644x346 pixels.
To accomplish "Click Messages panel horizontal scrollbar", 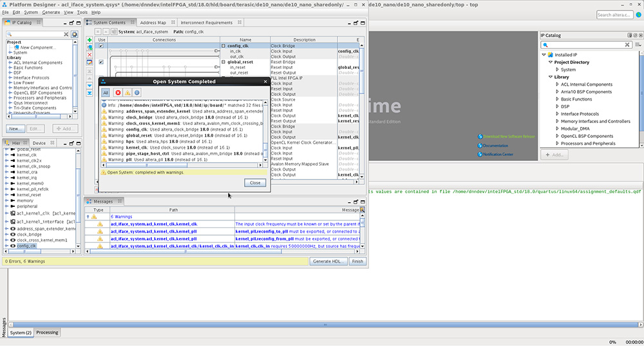I will 222,251.
